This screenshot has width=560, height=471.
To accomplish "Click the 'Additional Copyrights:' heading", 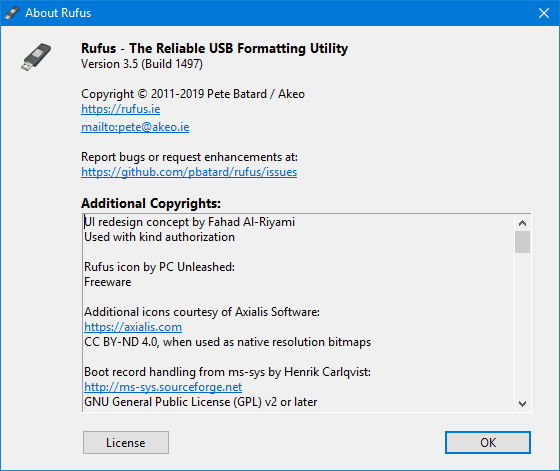I will point(151,203).
